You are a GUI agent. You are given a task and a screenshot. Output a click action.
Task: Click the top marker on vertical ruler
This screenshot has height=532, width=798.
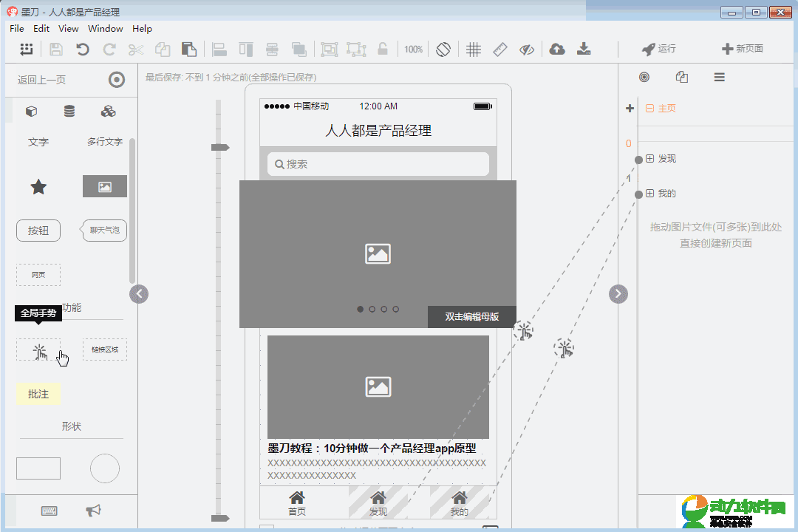220,147
